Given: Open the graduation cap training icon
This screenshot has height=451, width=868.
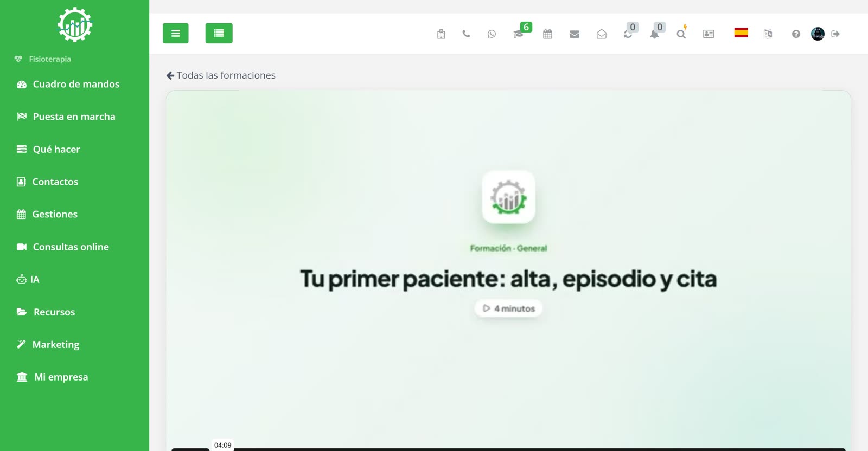Looking at the screenshot, I should pyautogui.click(x=519, y=34).
